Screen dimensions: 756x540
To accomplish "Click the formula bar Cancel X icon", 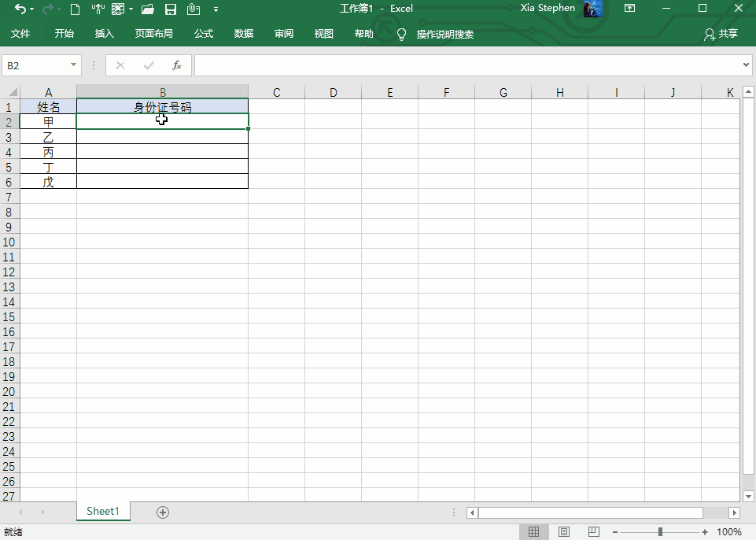I will (120, 65).
